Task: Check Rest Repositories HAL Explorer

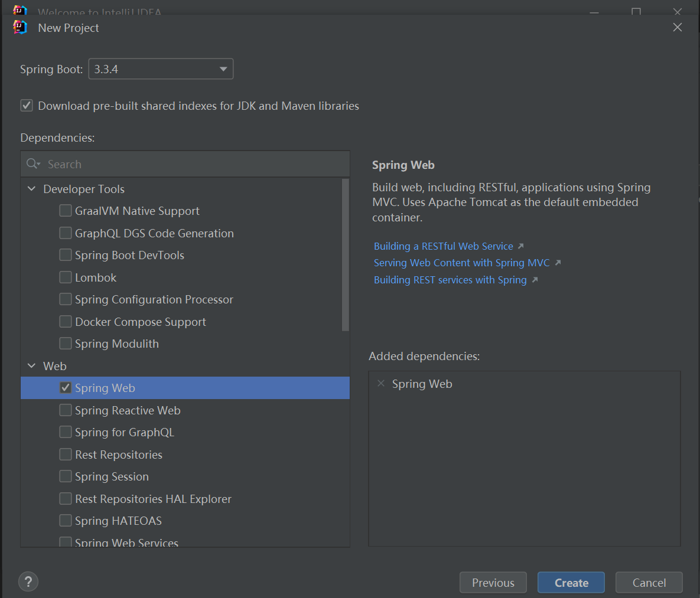Action: pos(65,498)
